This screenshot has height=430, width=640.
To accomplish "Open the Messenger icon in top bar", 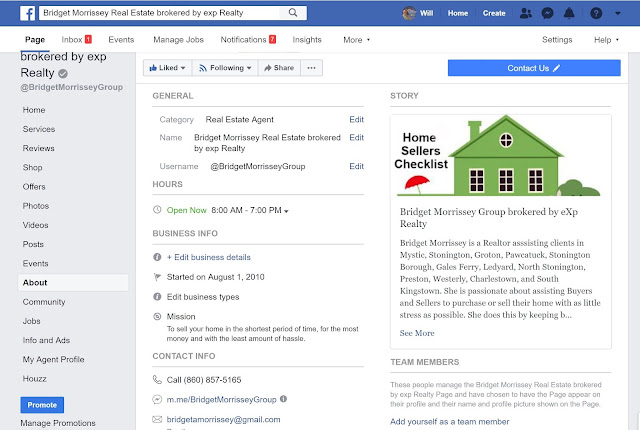I will 547,13.
